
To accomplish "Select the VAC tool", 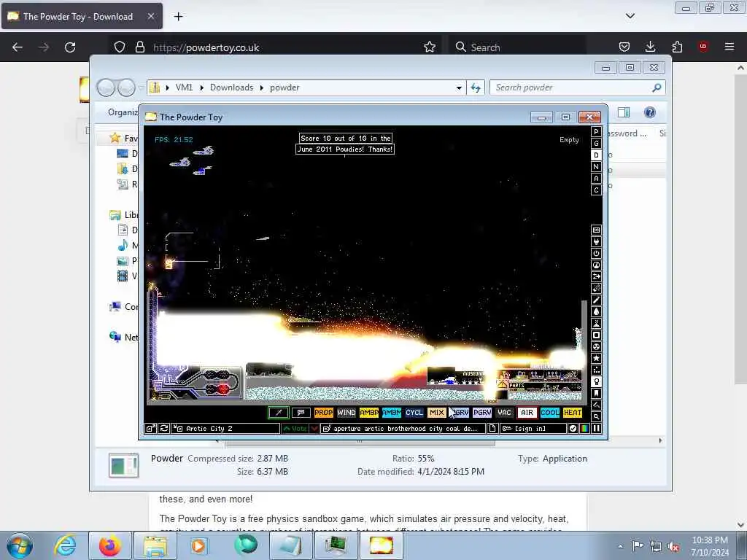I will coord(504,413).
